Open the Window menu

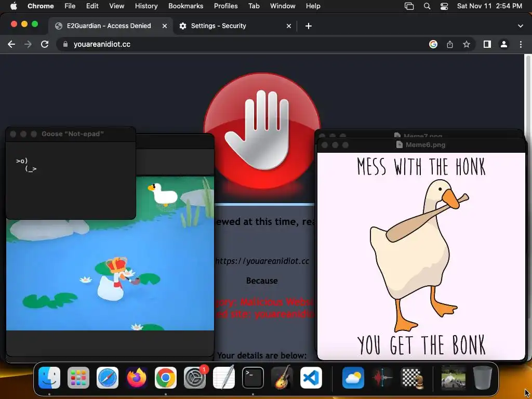click(283, 6)
